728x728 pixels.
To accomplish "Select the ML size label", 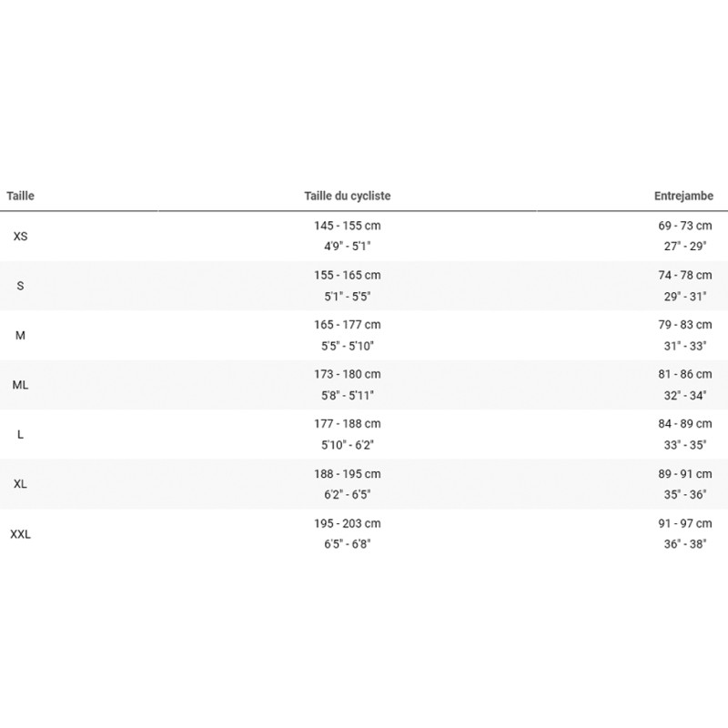I will click(x=20, y=385).
